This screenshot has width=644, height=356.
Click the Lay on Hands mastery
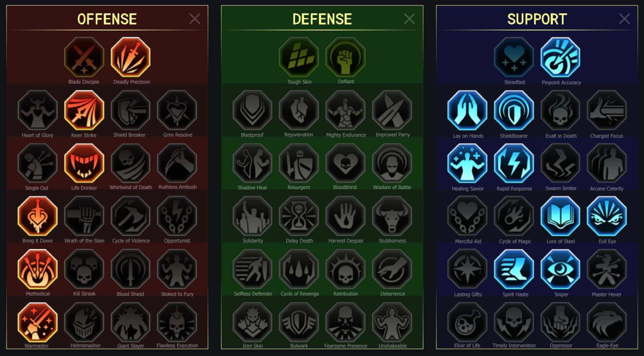click(467, 110)
